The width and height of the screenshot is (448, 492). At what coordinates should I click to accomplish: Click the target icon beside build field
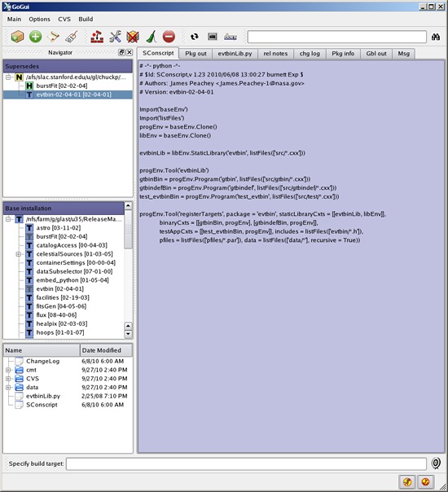click(x=436, y=463)
